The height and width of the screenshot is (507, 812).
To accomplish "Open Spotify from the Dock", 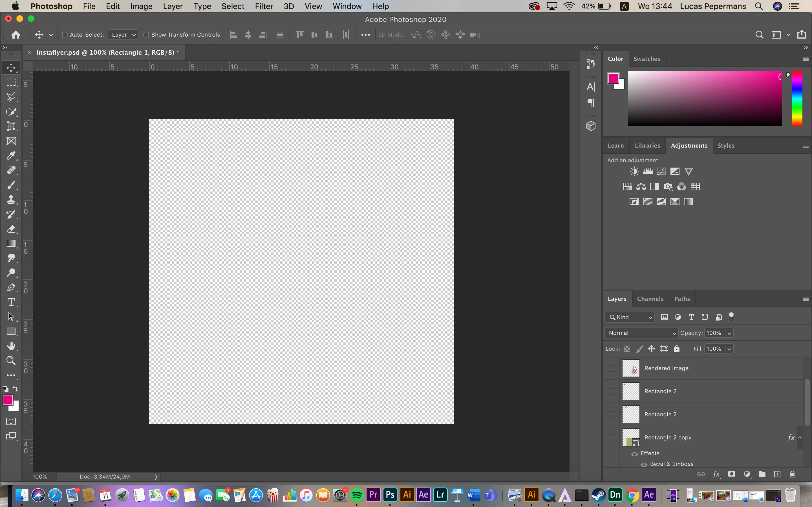I will click(x=357, y=495).
